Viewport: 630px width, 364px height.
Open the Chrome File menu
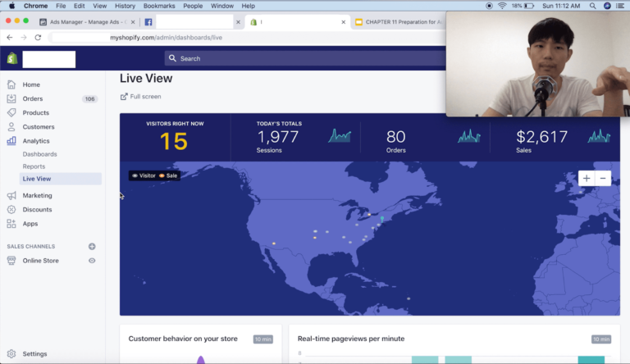(x=61, y=6)
